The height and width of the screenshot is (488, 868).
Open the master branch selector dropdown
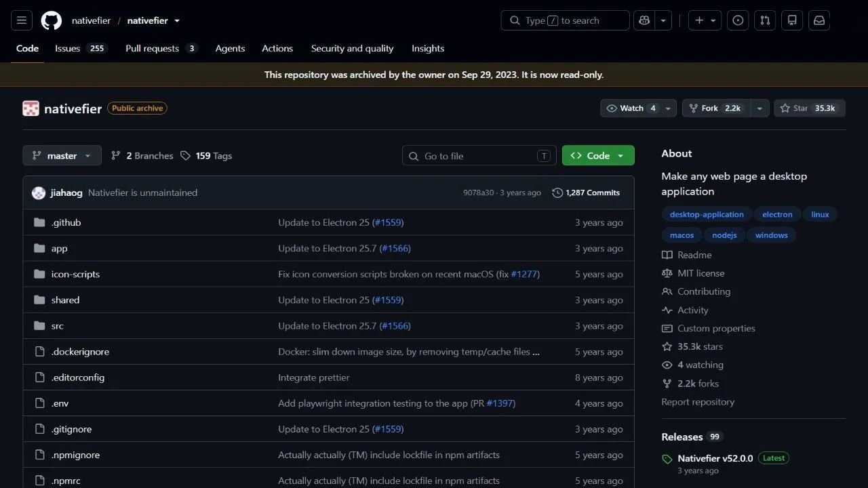click(x=62, y=156)
